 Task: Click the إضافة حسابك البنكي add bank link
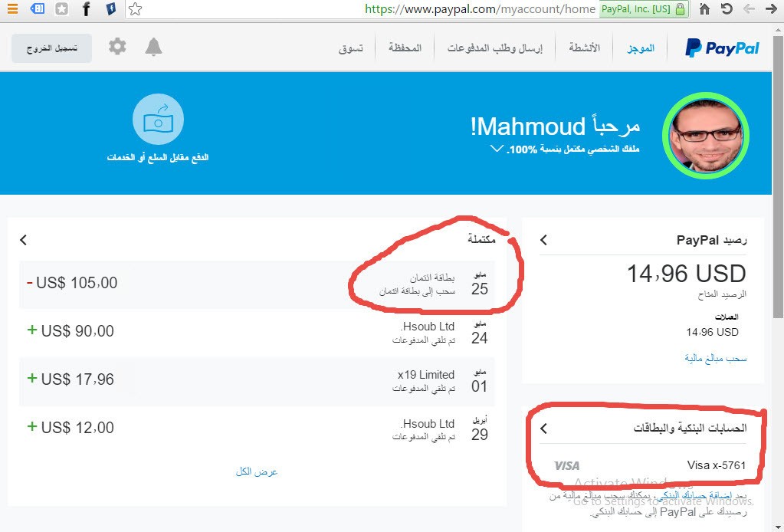click(696, 496)
